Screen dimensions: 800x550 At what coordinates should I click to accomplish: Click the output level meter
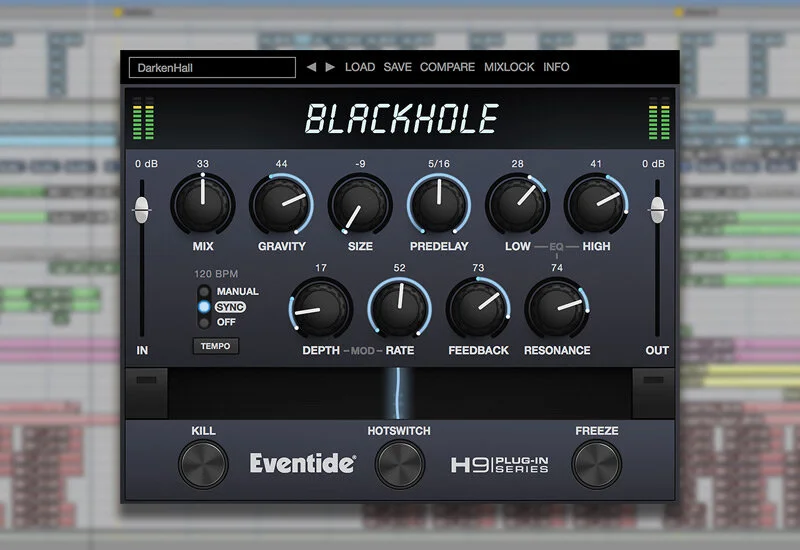[x=659, y=118]
